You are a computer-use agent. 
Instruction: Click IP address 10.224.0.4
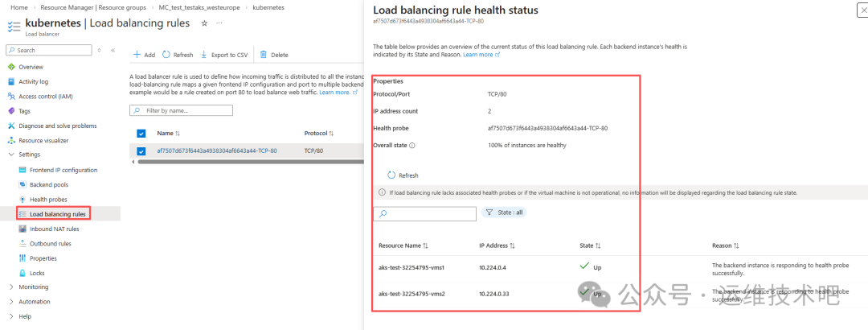(x=493, y=267)
